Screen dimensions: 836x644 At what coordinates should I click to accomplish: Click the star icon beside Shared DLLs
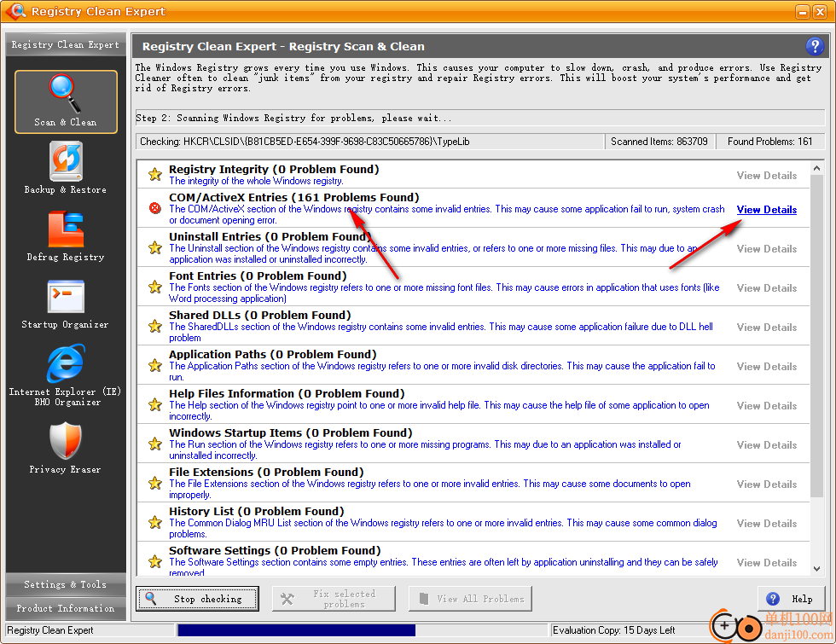155,326
